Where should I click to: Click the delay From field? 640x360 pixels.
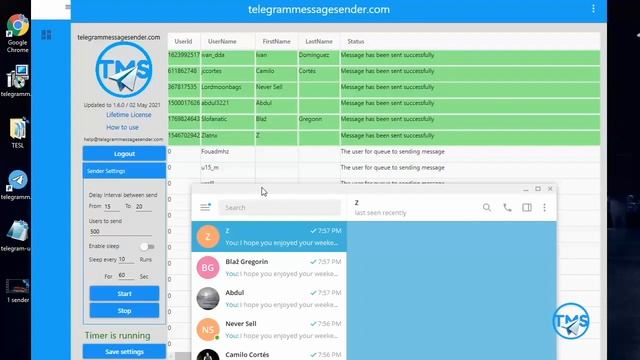111,207
